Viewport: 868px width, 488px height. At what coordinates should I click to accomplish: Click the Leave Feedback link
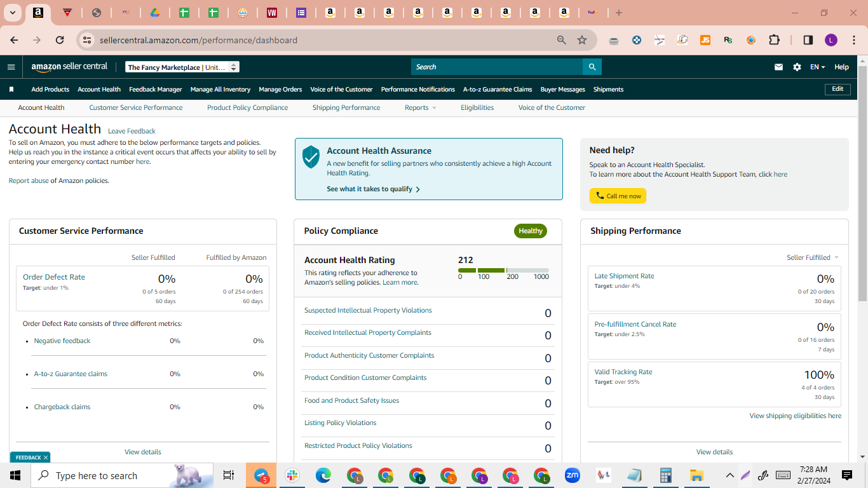(132, 132)
